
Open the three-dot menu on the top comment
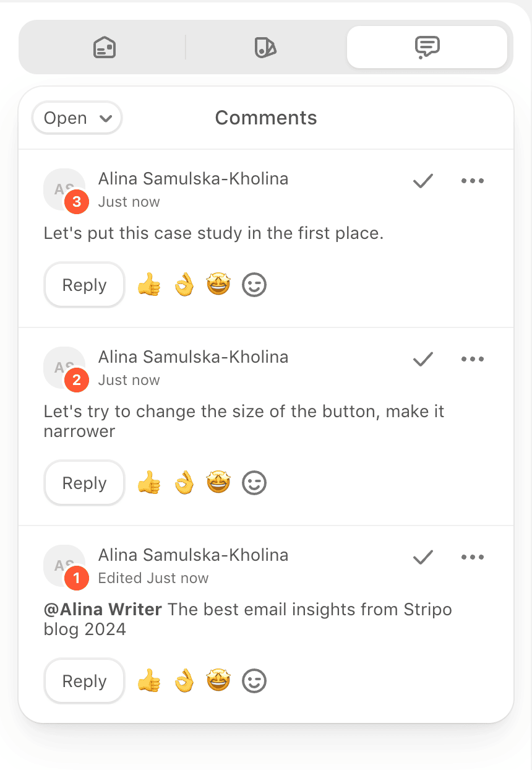[x=473, y=181]
